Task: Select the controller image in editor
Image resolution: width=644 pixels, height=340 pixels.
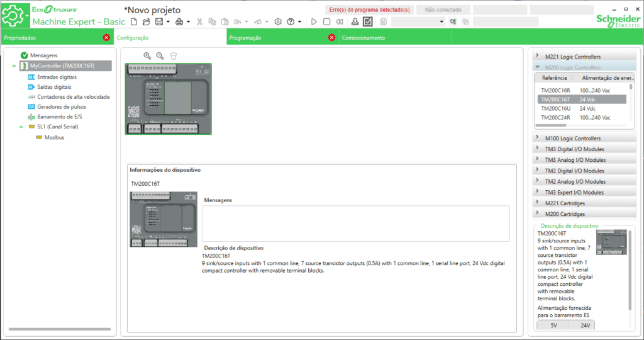Action: coord(169,99)
